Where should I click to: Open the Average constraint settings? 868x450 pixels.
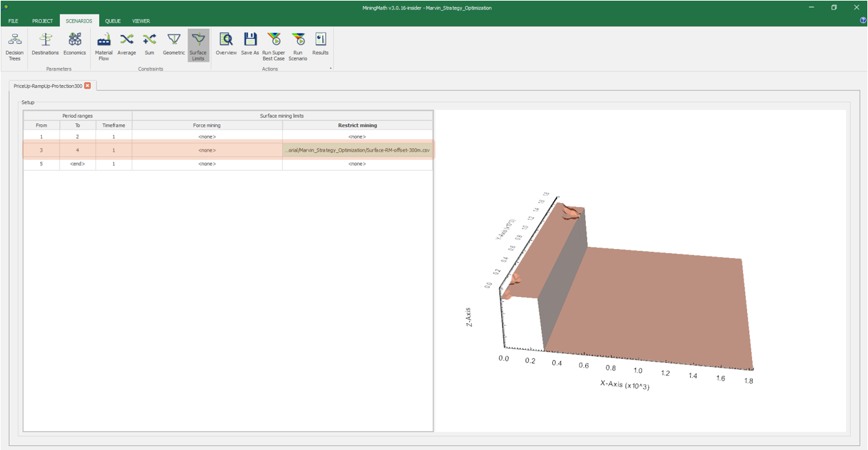[x=126, y=44]
